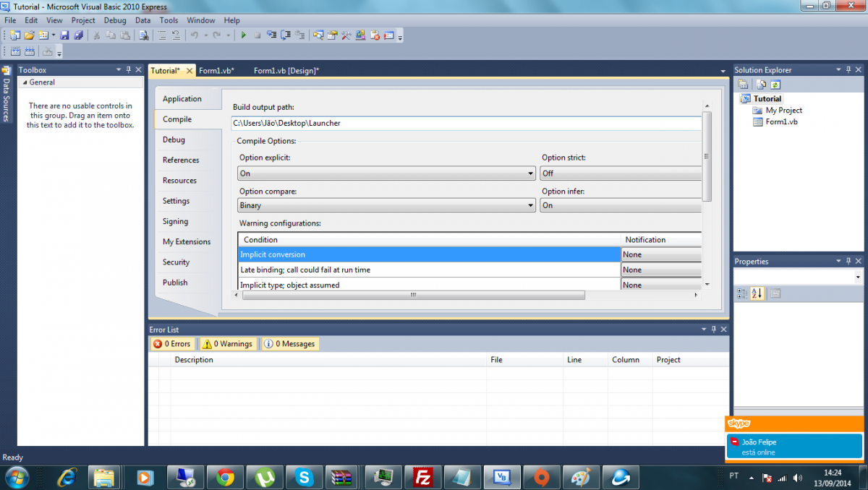This screenshot has width=868, height=490.
Task: Click the Stop Debugging square icon
Action: (x=257, y=35)
